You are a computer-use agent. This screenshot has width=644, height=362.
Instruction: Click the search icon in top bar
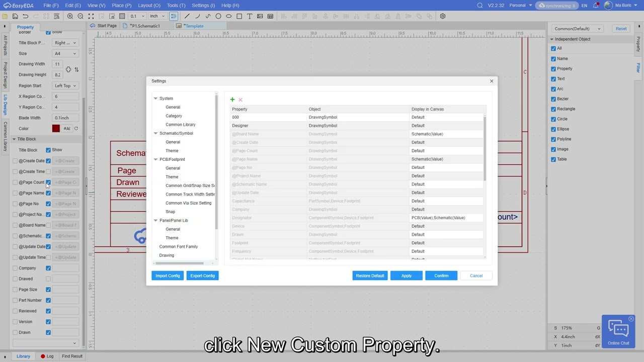(x=480, y=5)
